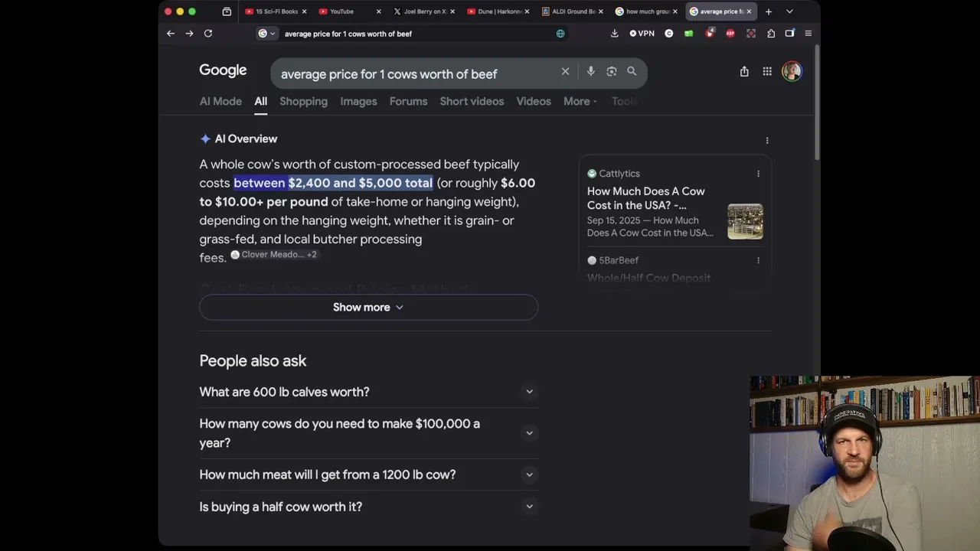
Task: Open the VPN button in browser toolbar
Action: point(642,34)
